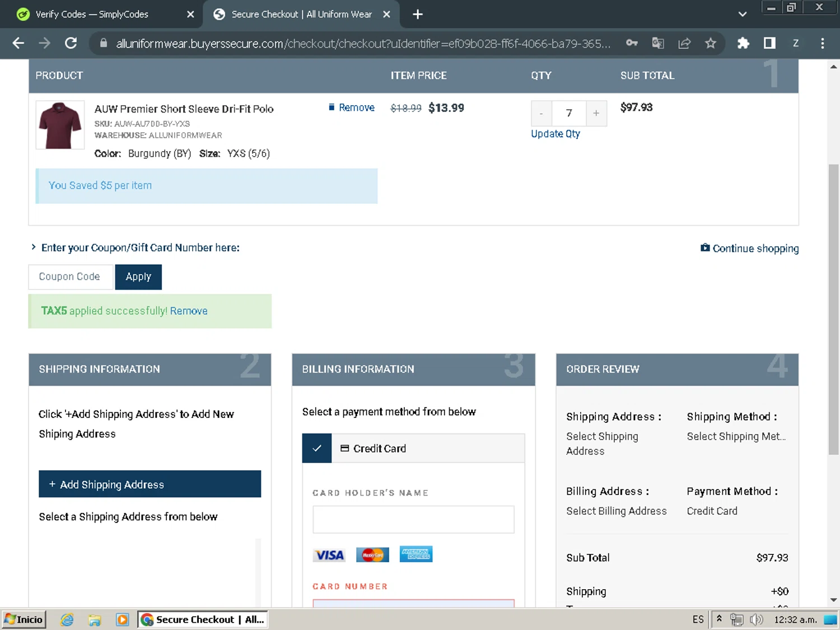The width and height of the screenshot is (840, 630).
Task: Click the Card Holder's Name field
Action: point(413,520)
